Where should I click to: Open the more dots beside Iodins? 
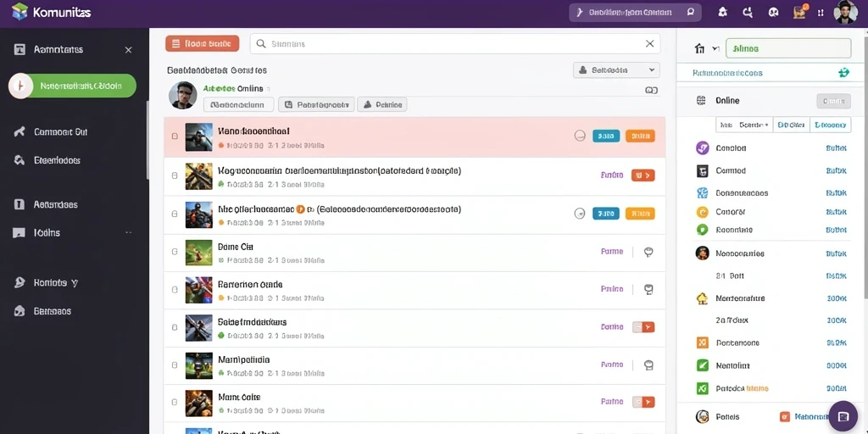(x=129, y=232)
